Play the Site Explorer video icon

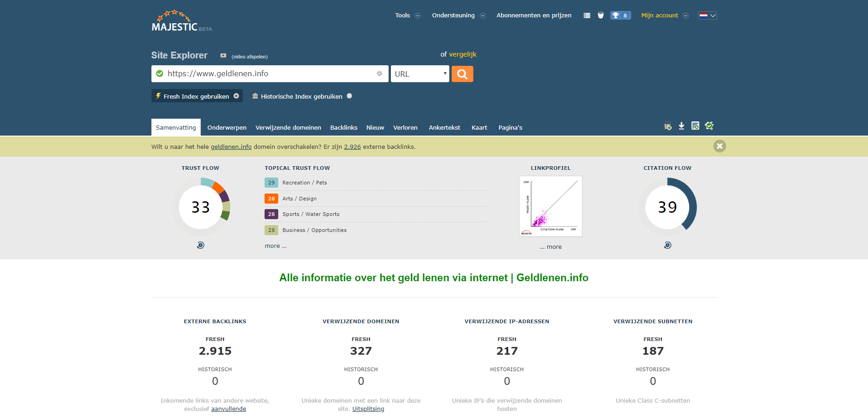pyautogui.click(x=223, y=56)
